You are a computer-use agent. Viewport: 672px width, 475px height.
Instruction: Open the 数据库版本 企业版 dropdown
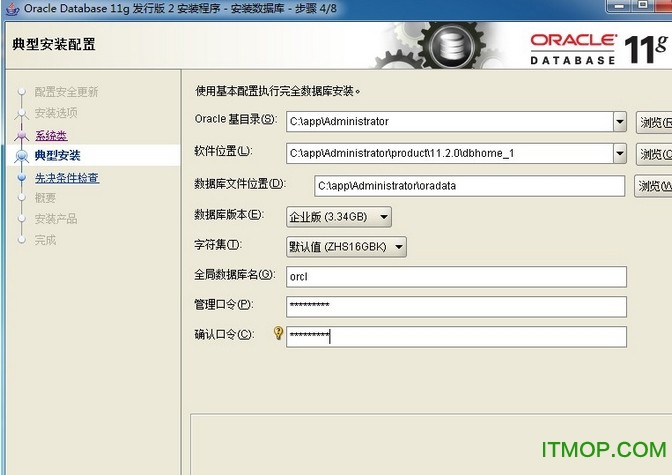tap(384, 216)
